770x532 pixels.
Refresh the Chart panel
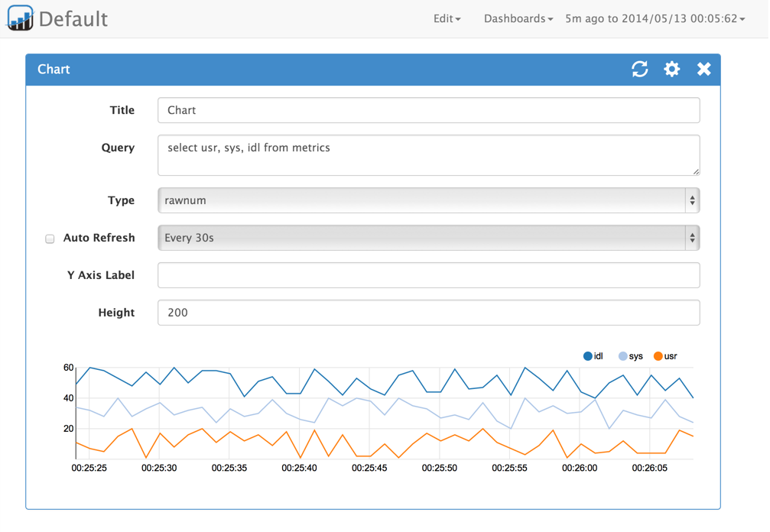pyautogui.click(x=639, y=70)
